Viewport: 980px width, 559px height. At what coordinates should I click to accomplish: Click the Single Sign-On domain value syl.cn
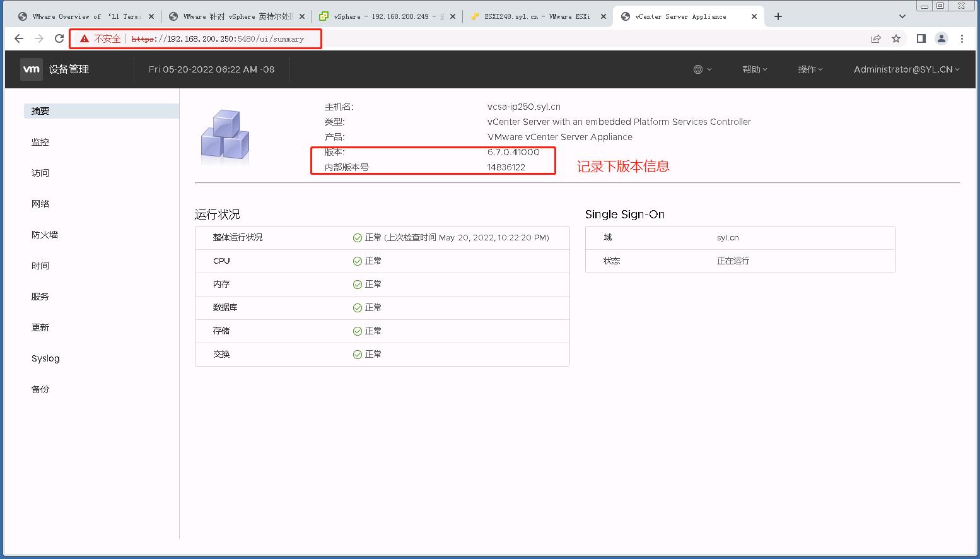[728, 238]
